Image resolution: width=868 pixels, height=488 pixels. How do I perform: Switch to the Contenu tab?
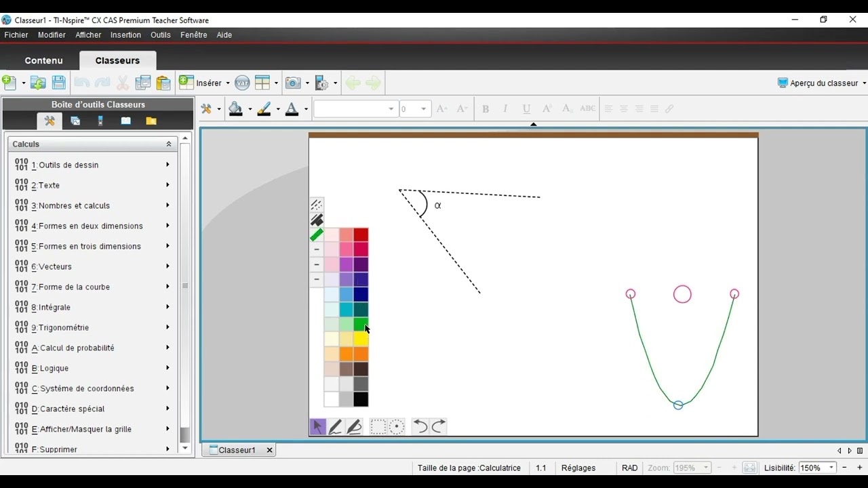43,60
